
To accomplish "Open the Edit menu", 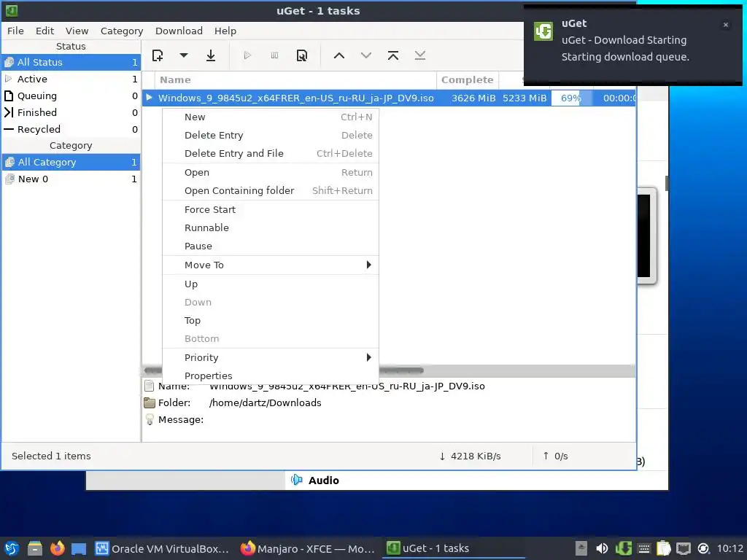I will point(44,31).
